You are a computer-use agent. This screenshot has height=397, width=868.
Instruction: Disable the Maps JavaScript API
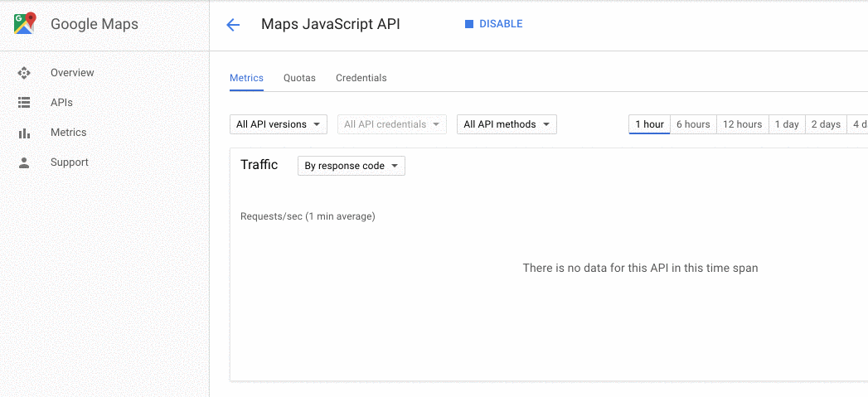pos(494,24)
